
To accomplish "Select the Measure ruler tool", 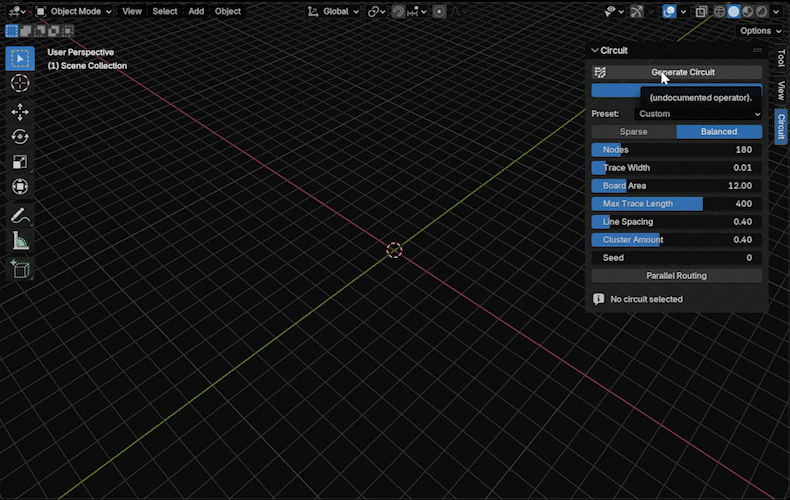I will 20,241.
